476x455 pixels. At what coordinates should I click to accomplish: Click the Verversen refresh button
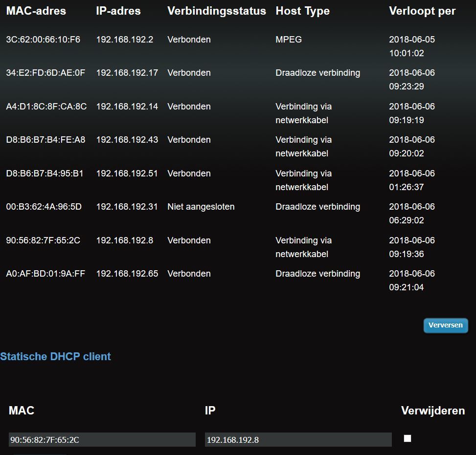pyautogui.click(x=445, y=325)
